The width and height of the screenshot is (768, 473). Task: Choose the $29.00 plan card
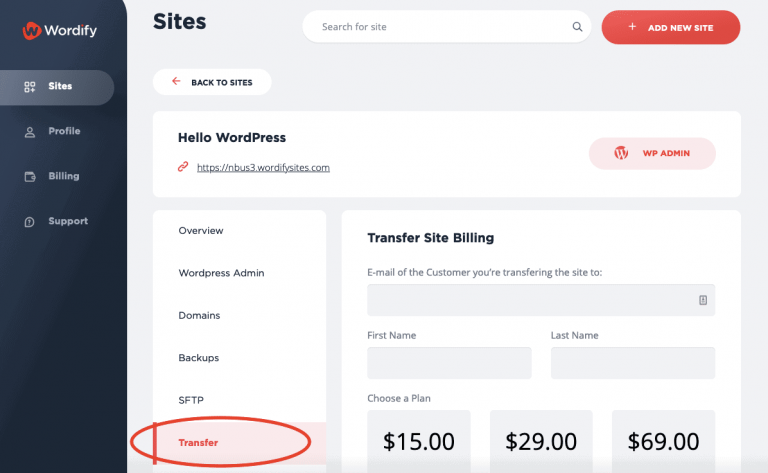(541, 442)
